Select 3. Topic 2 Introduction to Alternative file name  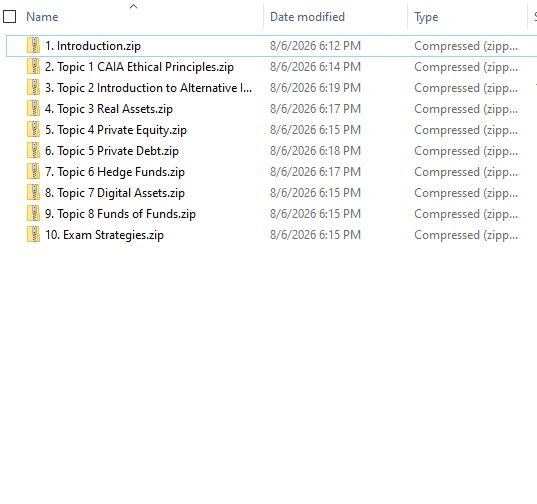(148, 88)
